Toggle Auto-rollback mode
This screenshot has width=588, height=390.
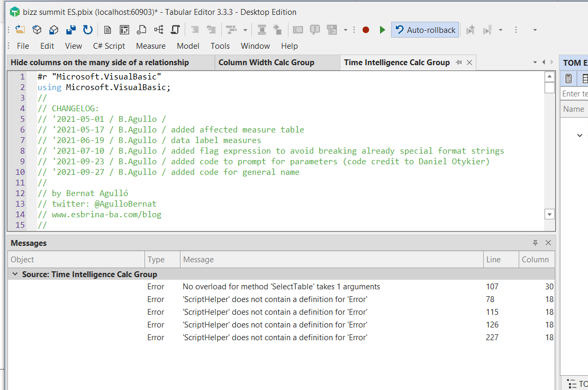coord(425,30)
